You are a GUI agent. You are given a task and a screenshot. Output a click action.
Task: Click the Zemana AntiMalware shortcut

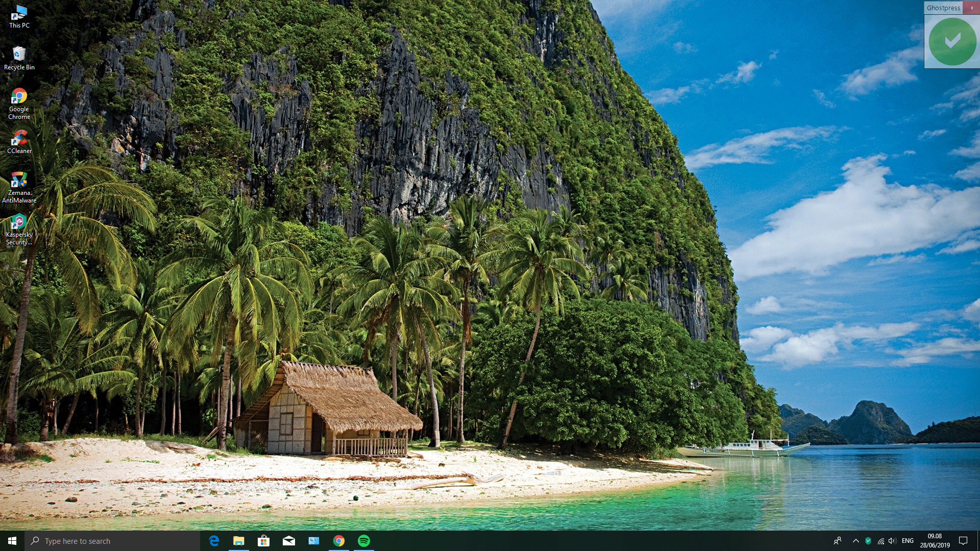[19, 186]
